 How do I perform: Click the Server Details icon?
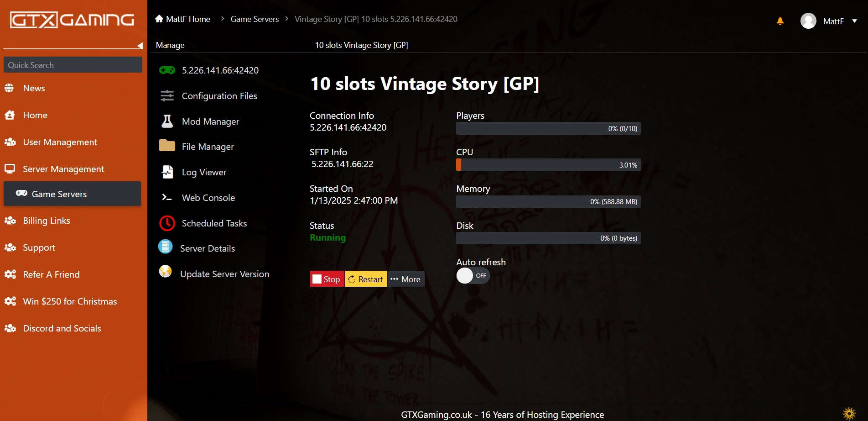point(165,247)
